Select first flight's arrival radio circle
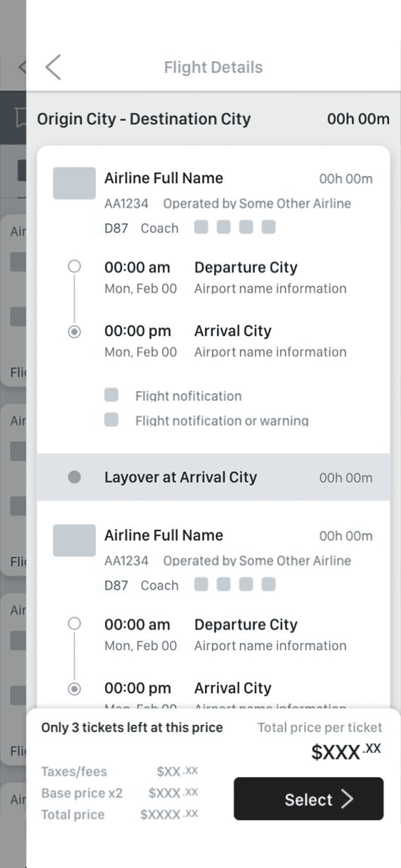Image resolution: width=401 pixels, height=868 pixels. point(74,332)
